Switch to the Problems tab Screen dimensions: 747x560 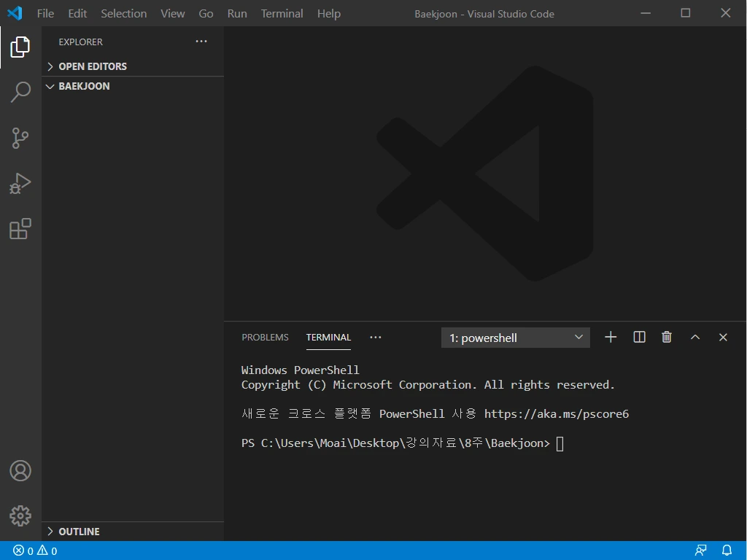pos(265,337)
